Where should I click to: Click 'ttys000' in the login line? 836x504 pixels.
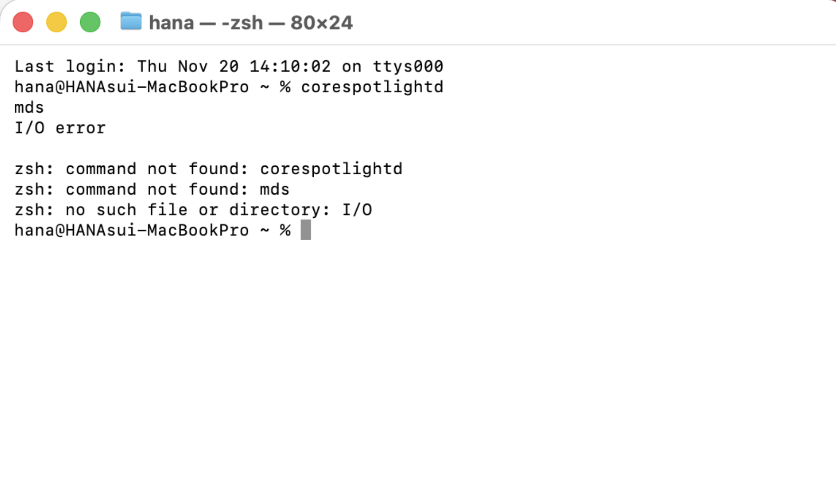pyautogui.click(x=408, y=66)
